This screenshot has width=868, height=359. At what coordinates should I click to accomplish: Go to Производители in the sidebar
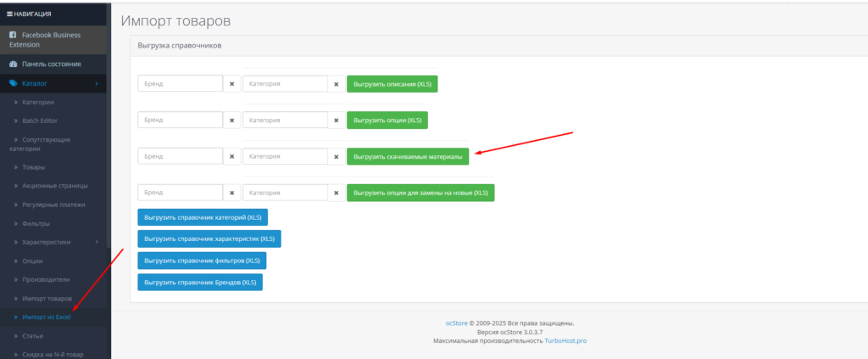coord(46,279)
